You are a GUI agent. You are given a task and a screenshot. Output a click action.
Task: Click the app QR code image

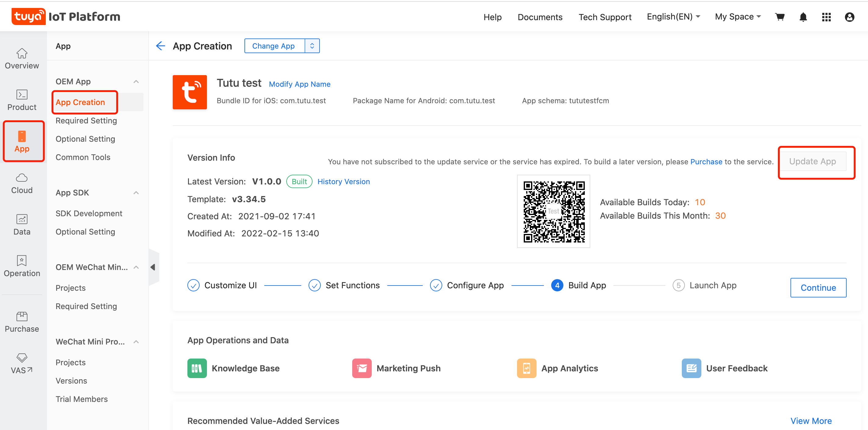554,211
